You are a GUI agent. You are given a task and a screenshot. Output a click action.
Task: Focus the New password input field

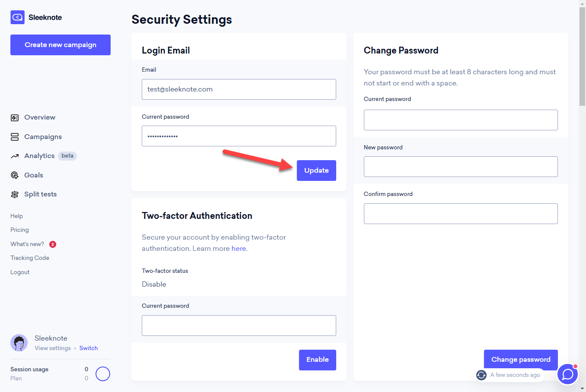pyautogui.click(x=461, y=167)
